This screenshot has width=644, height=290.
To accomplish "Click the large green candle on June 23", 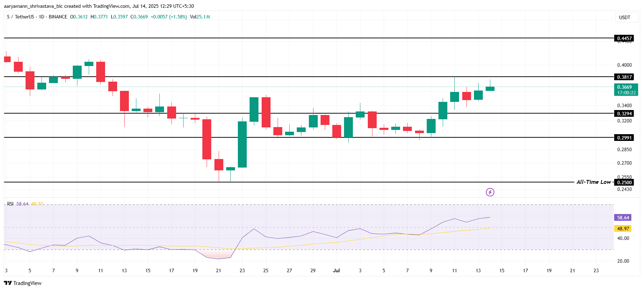I will click(x=242, y=144).
